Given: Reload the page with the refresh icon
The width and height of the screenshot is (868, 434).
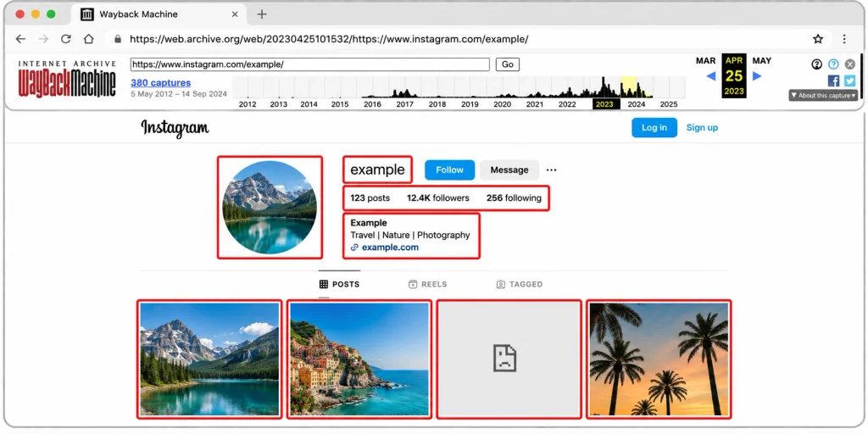Looking at the screenshot, I should tap(66, 39).
